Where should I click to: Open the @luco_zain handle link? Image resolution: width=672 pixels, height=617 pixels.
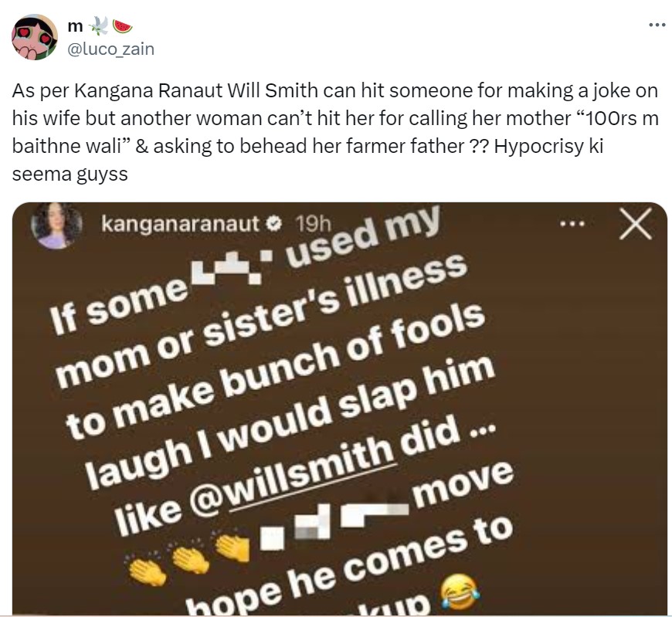(112, 49)
